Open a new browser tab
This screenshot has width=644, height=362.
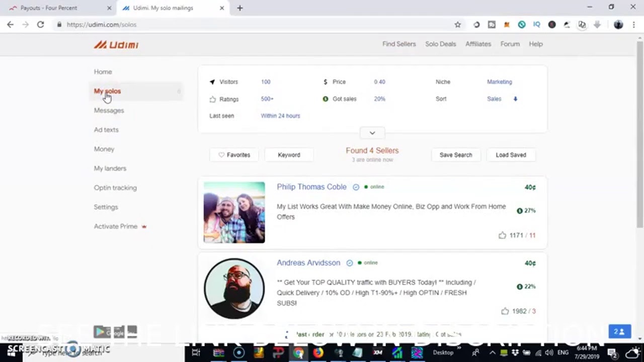click(x=239, y=8)
